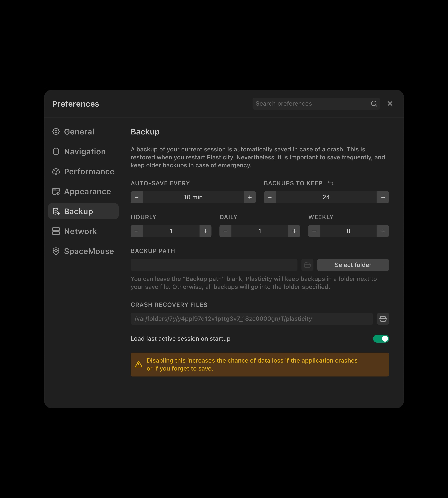Decrease Daily backups value
Image resolution: width=448 pixels, height=498 pixels.
point(225,231)
